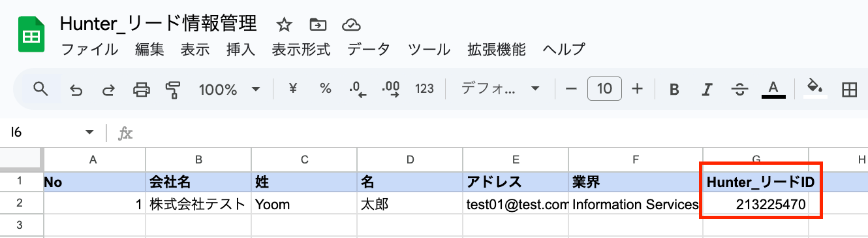Open the name box dropdown arrow

point(90,133)
